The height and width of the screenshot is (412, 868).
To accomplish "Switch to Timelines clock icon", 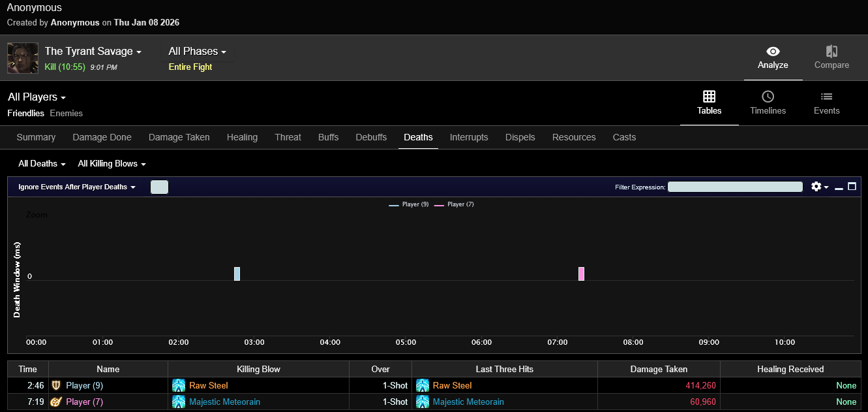I will (x=768, y=97).
